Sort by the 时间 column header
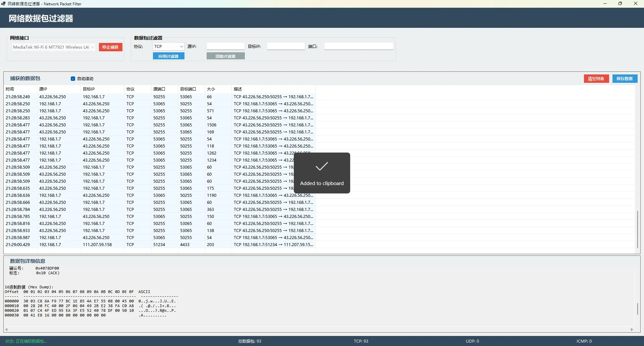The width and height of the screenshot is (644, 346). [x=10, y=89]
